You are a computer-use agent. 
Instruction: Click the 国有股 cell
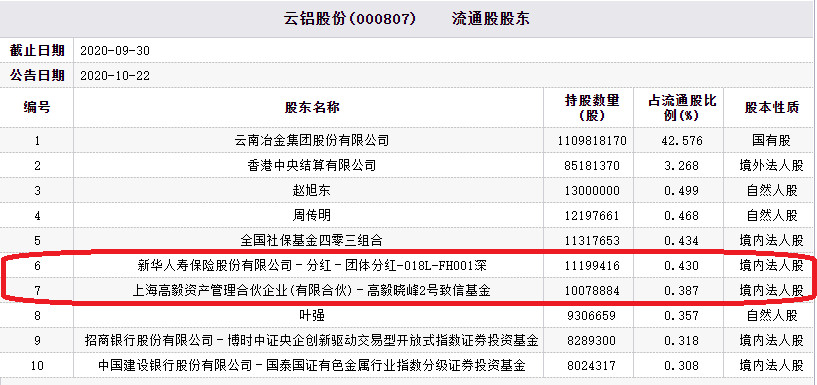[x=772, y=140]
